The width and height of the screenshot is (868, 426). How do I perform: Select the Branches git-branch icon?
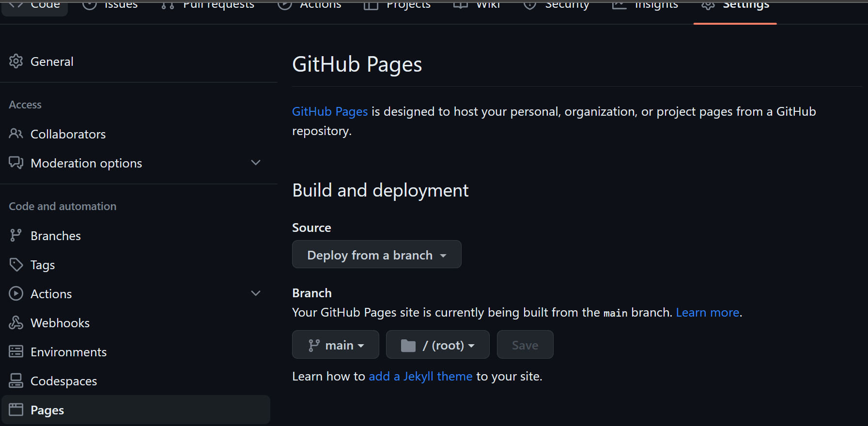click(x=16, y=235)
